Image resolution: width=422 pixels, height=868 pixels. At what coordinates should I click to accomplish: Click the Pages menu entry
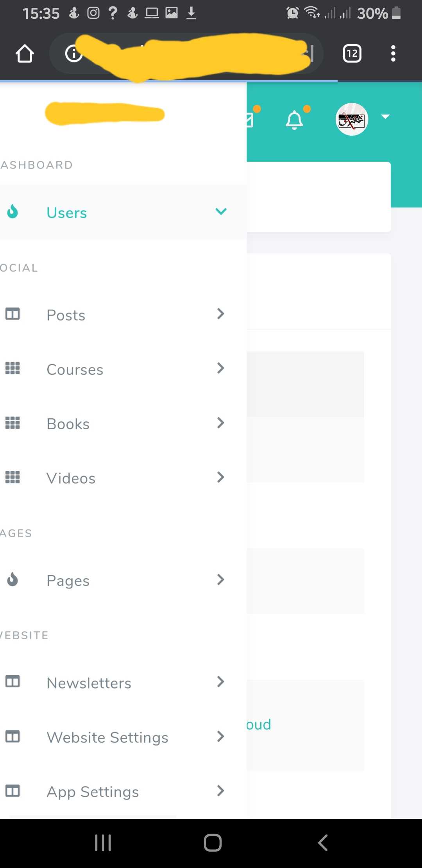pyautogui.click(x=68, y=580)
